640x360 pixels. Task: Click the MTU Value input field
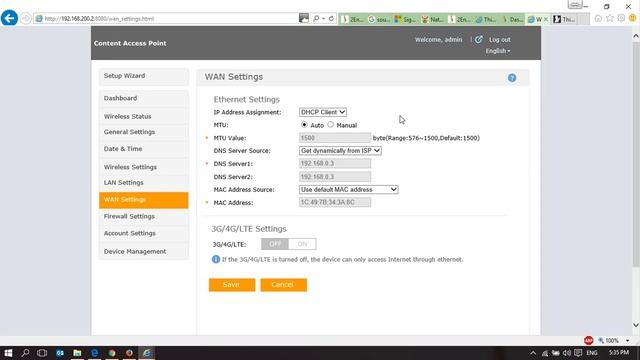pyautogui.click(x=335, y=138)
